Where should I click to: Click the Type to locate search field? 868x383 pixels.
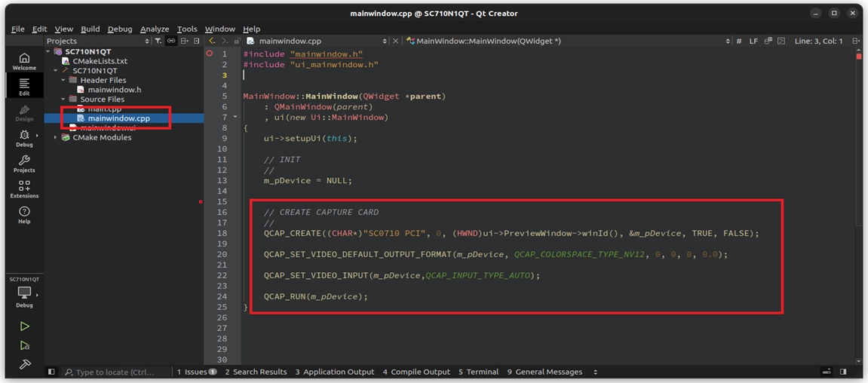[x=115, y=372]
